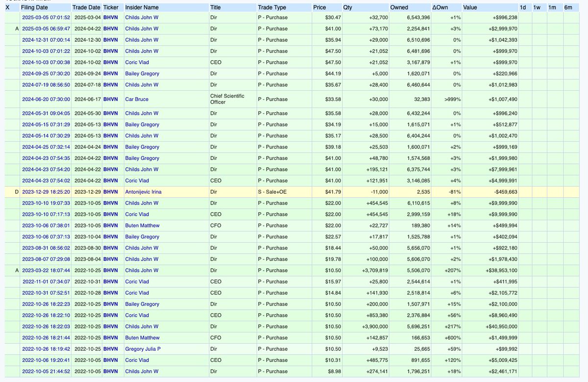Click the $44.19 price cell

[326, 74]
